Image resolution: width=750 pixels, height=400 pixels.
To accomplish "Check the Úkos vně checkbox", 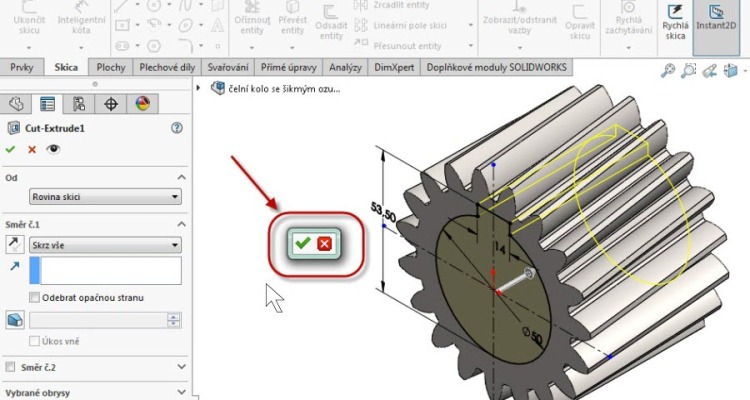I will point(34,341).
